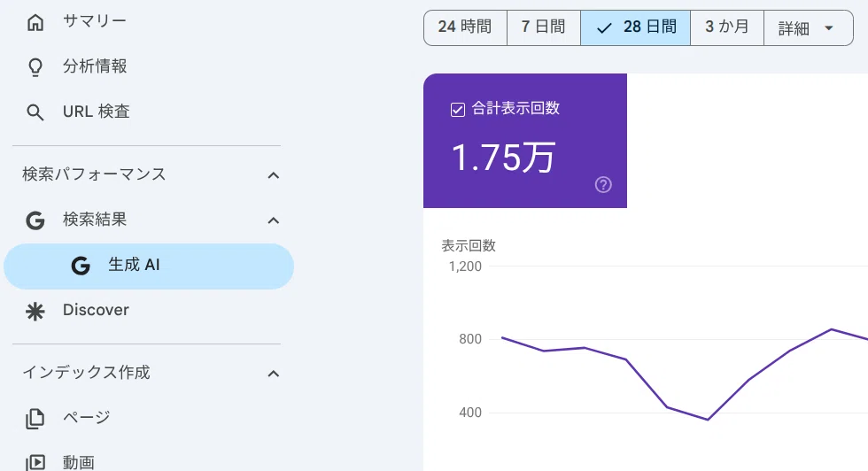
Task: Open URL 検査 tool
Action: click(x=97, y=112)
